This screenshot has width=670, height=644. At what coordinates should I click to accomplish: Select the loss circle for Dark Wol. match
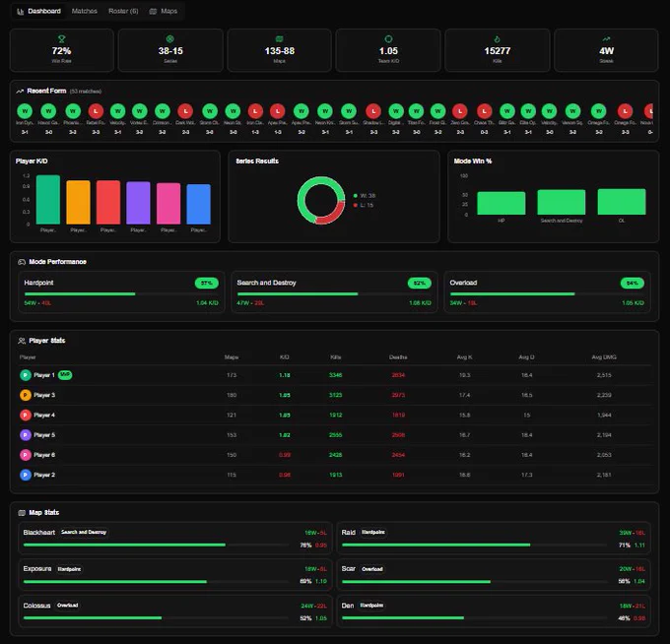pos(185,111)
